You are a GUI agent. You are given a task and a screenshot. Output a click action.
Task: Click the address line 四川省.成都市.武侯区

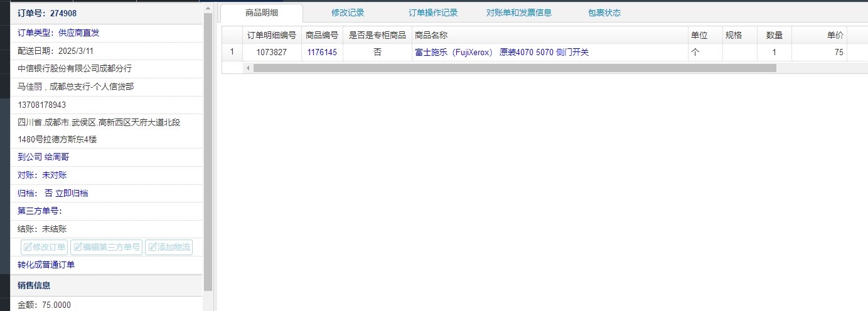point(99,122)
